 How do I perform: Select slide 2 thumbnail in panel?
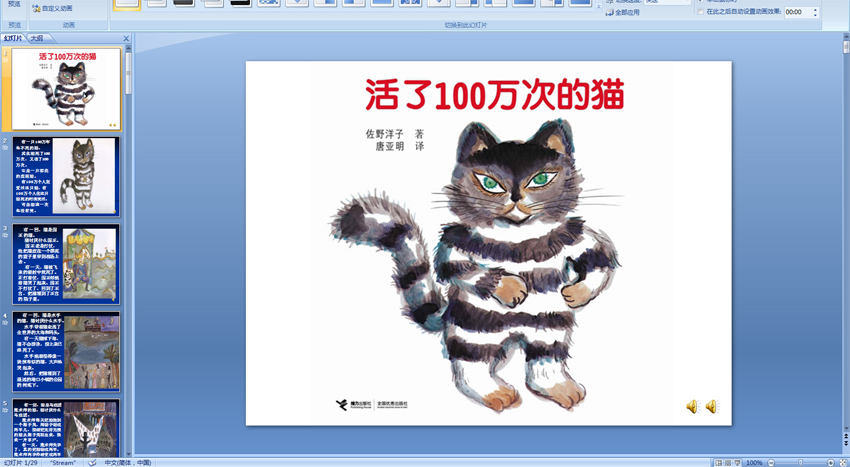point(66,176)
